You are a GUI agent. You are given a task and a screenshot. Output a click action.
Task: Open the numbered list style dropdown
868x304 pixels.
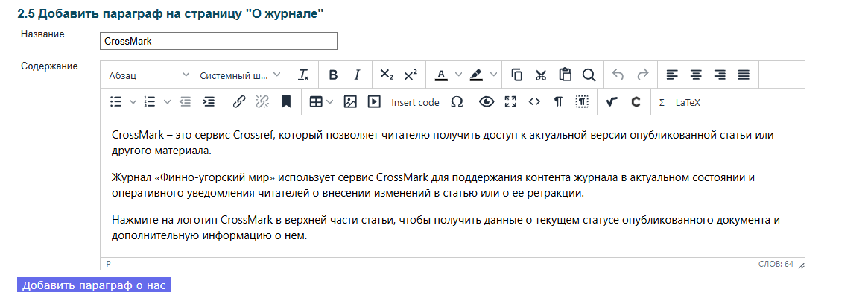[x=167, y=102]
